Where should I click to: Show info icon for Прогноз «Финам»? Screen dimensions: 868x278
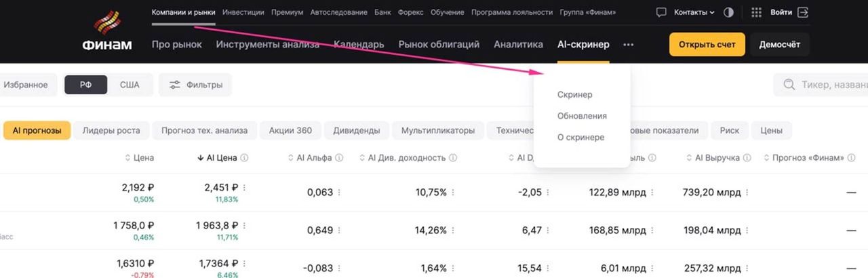pyautogui.click(x=852, y=158)
